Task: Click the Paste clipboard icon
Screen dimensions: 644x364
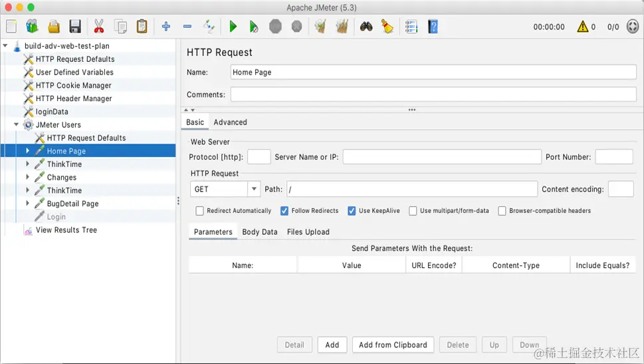Action: click(x=142, y=27)
